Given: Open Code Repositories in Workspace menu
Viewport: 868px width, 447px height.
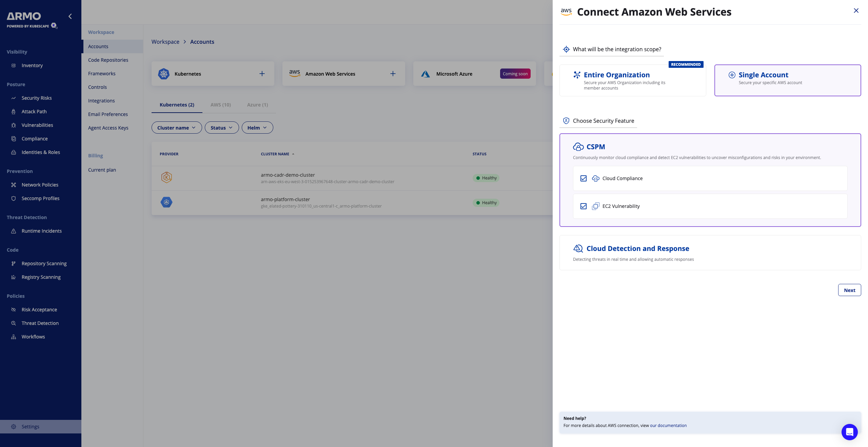Looking at the screenshot, I should pyautogui.click(x=108, y=60).
